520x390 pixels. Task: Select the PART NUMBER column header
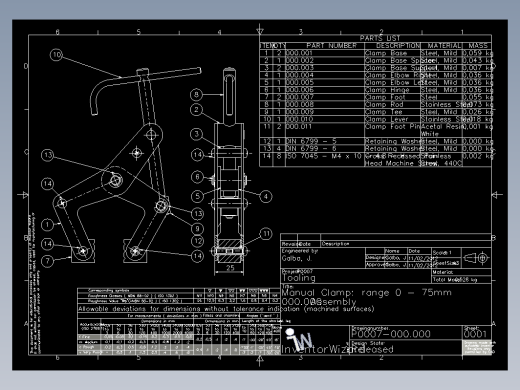point(331,45)
